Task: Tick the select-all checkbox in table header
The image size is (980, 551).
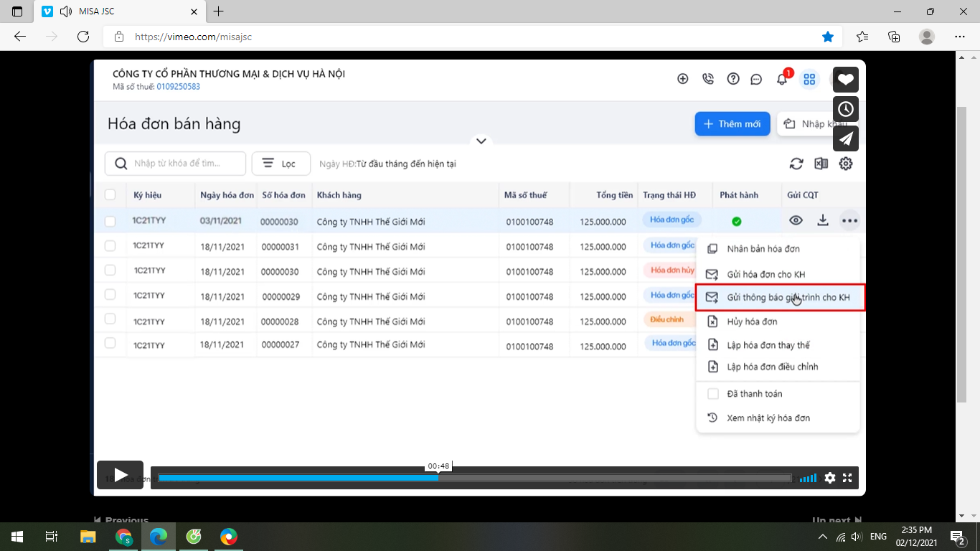Action: pyautogui.click(x=110, y=194)
